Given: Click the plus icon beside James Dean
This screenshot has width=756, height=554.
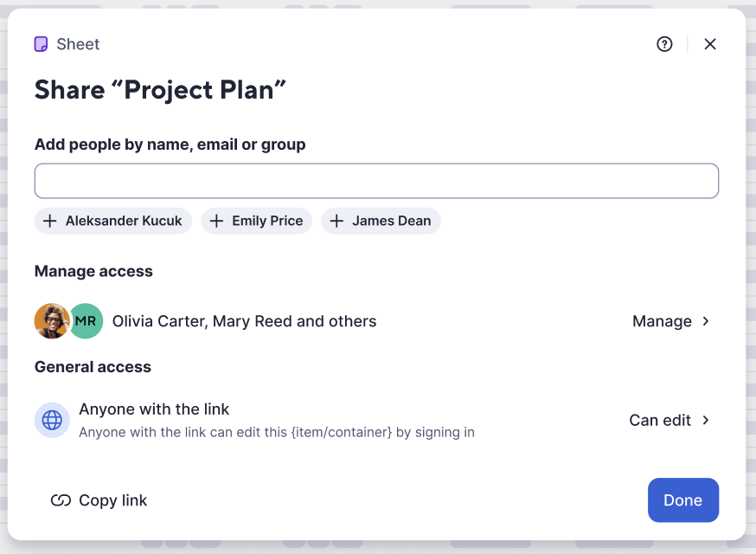Looking at the screenshot, I should pyautogui.click(x=336, y=221).
